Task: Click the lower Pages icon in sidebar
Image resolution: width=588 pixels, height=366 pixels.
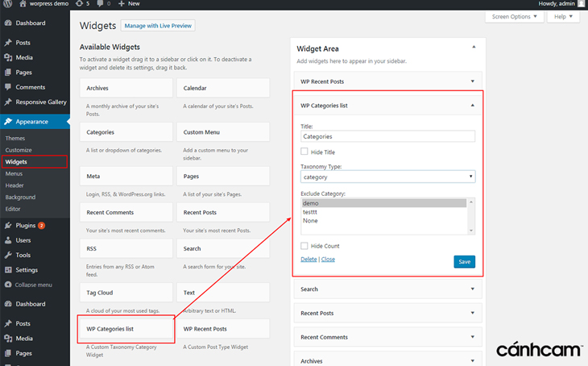Action: pos(8,353)
